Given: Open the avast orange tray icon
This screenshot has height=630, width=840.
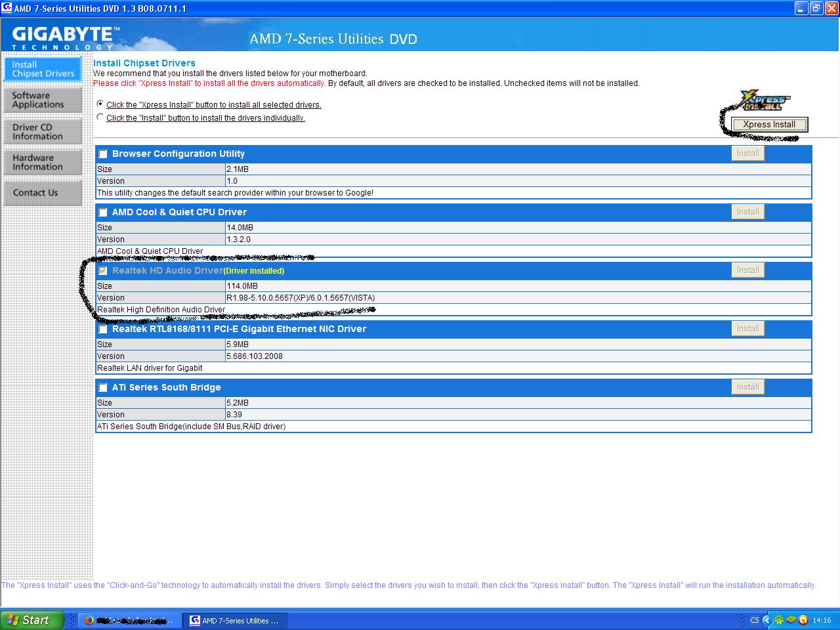Looking at the screenshot, I should point(803,620).
